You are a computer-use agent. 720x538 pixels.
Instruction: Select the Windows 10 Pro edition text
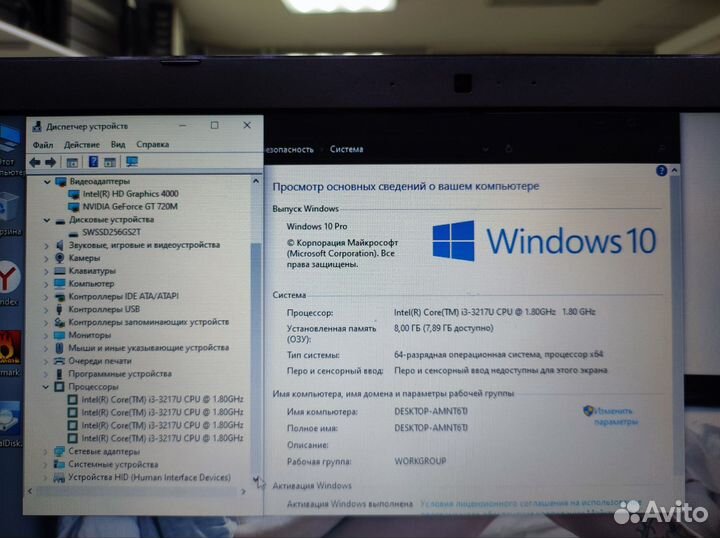pos(317,226)
